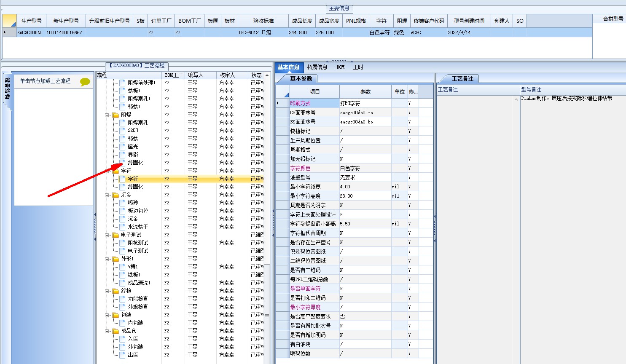Select the 终固化 step under 字符
The image size is (626, 364).
coord(135,187)
